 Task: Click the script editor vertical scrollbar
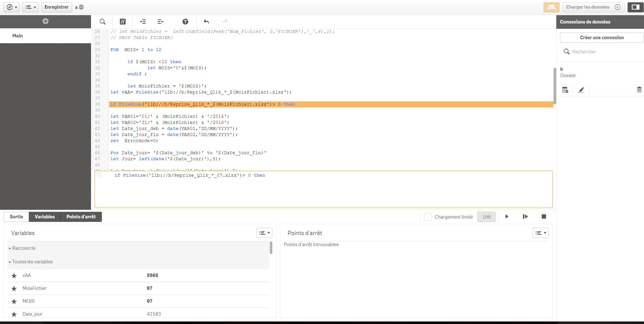(x=555, y=86)
